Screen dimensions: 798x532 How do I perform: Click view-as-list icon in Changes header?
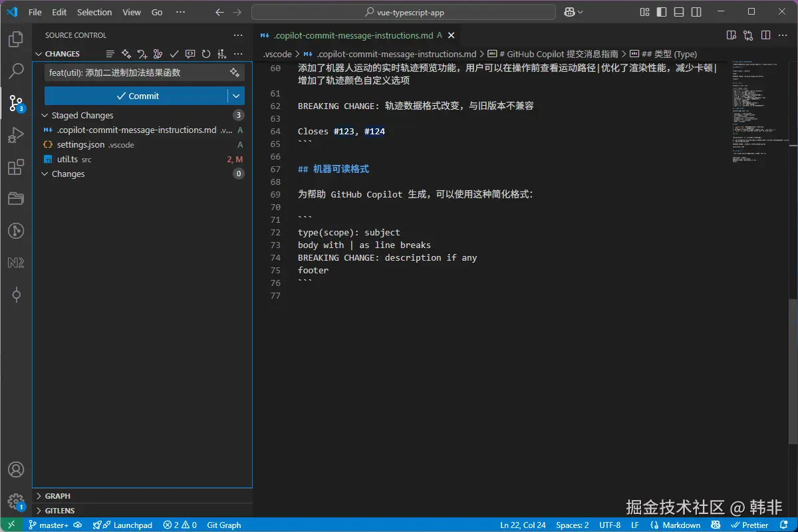click(x=110, y=54)
